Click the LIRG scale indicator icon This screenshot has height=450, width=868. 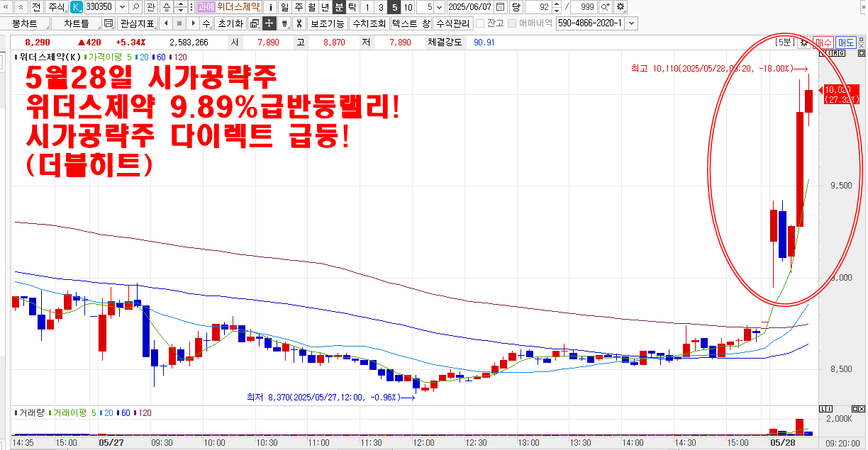point(833,54)
